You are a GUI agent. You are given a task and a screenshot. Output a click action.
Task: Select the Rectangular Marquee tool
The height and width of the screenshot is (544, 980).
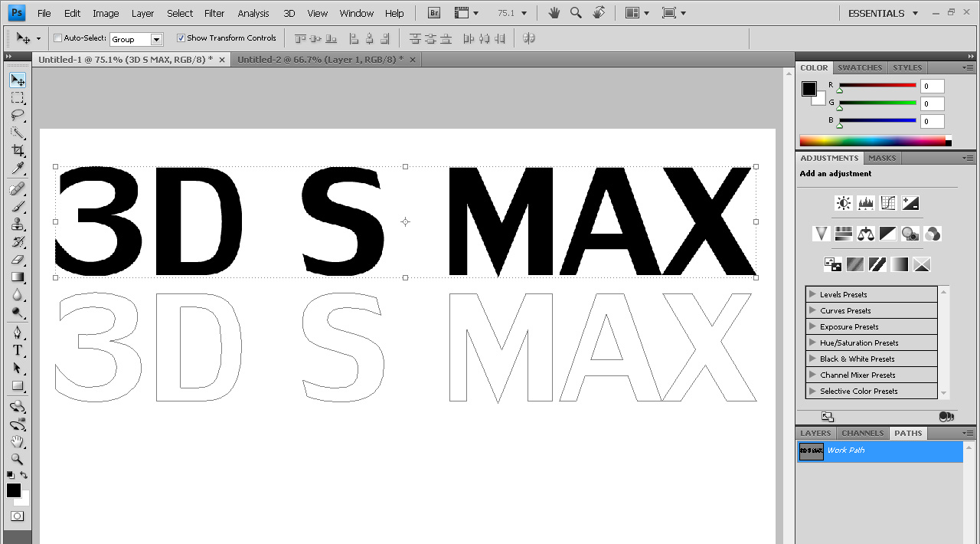click(x=17, y=98)
